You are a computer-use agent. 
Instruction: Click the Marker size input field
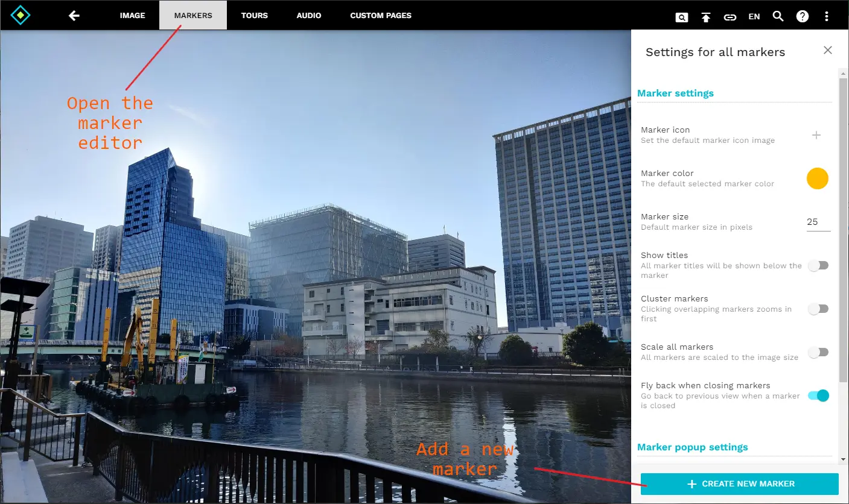[x=818, y=222]
